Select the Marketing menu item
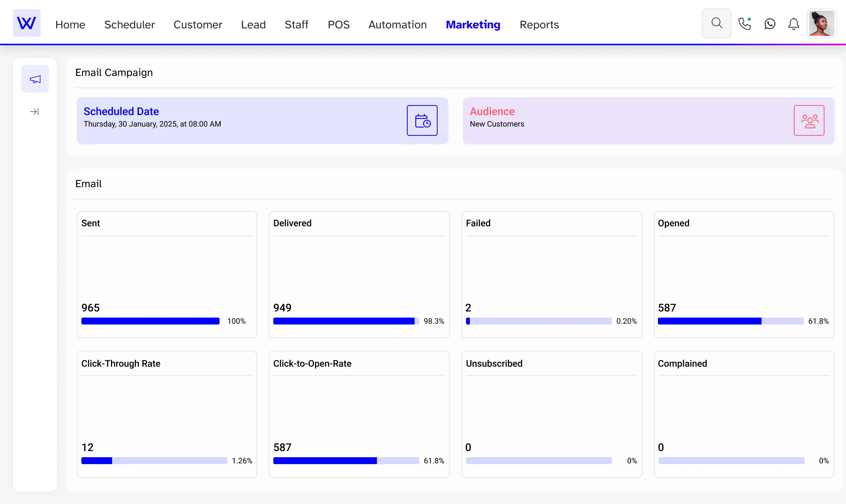 tap(473, 25)
